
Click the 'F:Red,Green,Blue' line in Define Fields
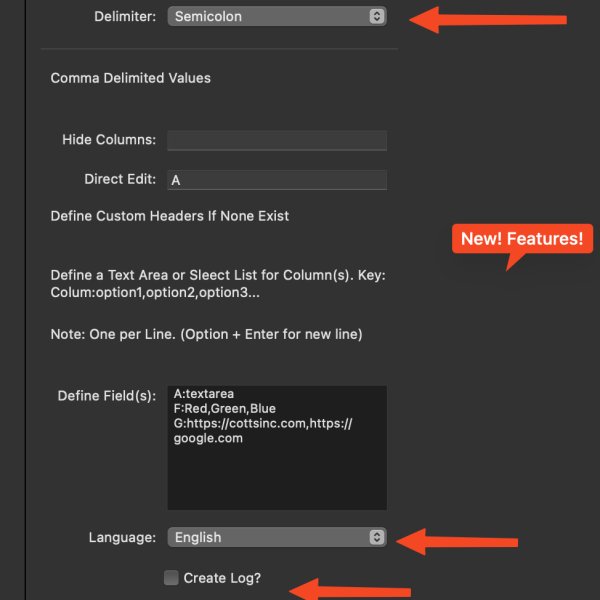(224, 409)
